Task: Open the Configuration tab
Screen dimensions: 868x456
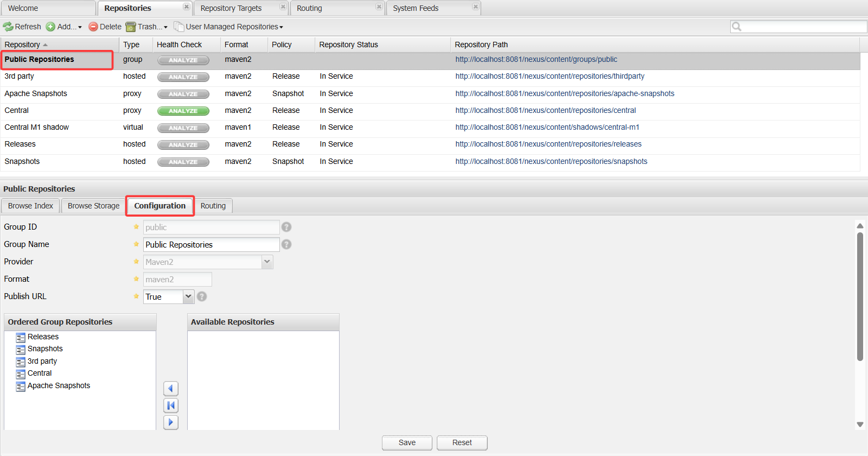Action: coord(160,206)
